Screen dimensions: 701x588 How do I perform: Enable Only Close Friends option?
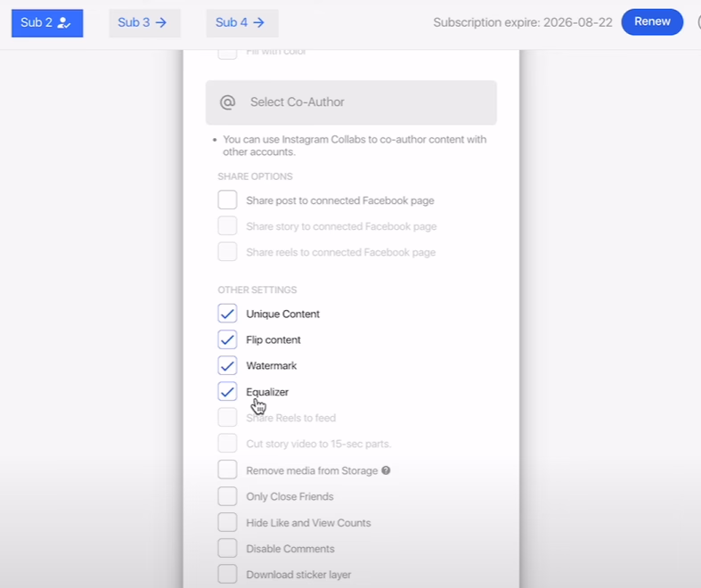227,496
